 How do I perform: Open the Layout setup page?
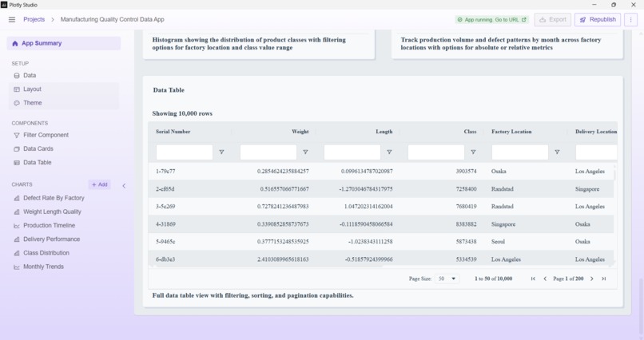coord(64,89)
